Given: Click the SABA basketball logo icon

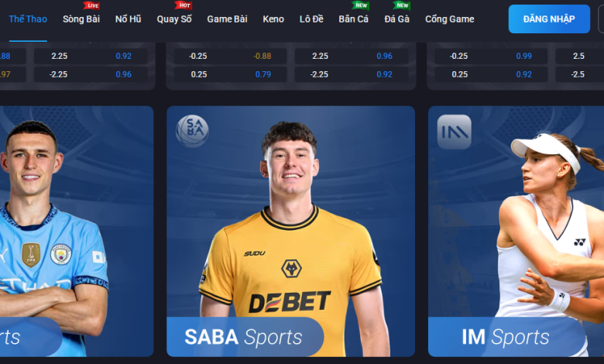Looking at the screenshot, I should (192, 131).
